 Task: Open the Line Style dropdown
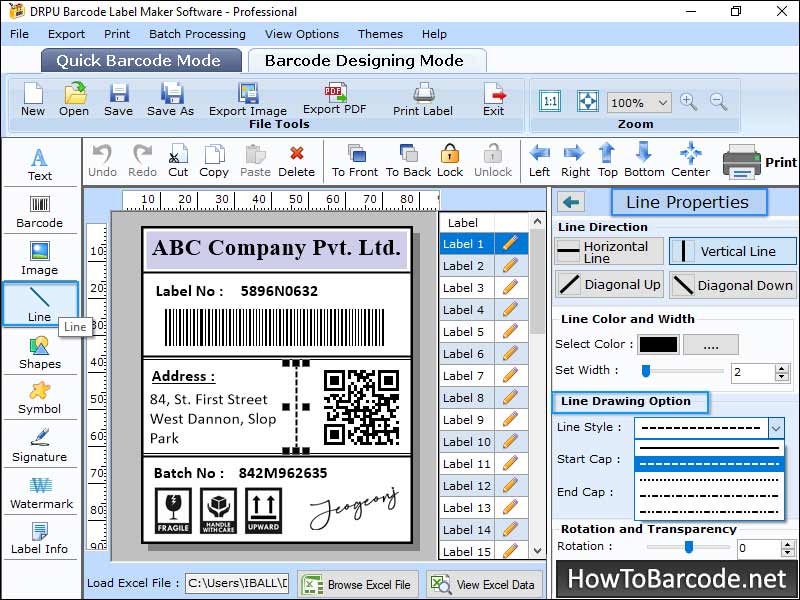click(775, 428)
